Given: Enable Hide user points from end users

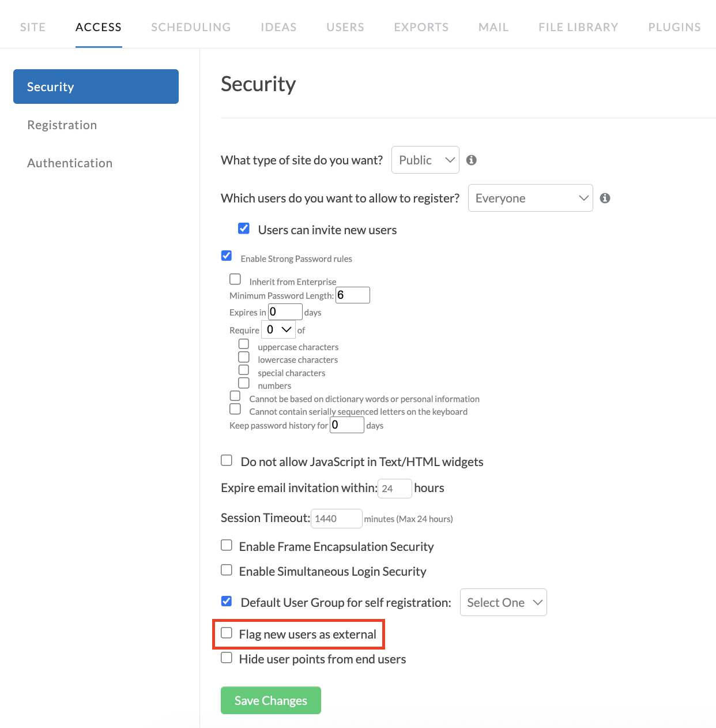Looking at the screenshot, I should click(227, 658).
